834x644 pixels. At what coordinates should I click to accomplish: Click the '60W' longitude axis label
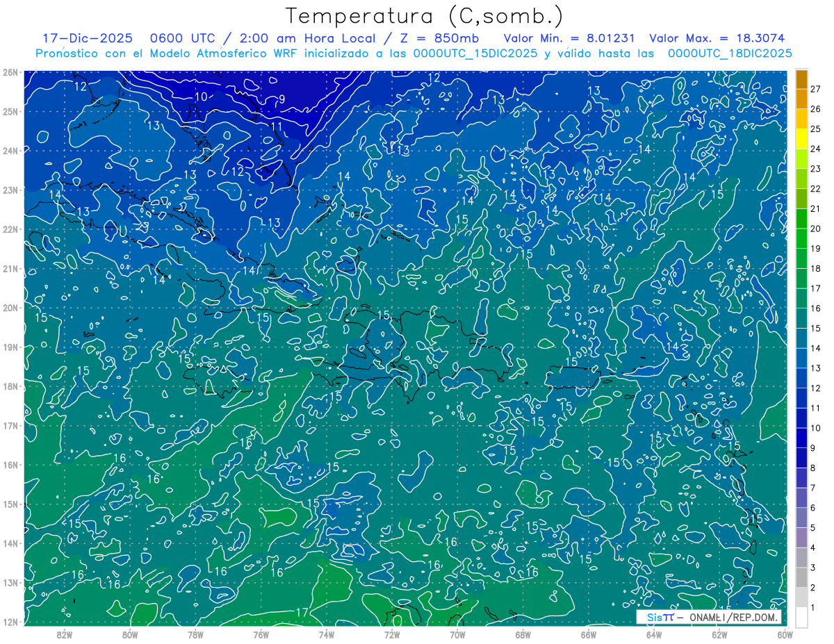pyautogui.click(x=785, y=634)
